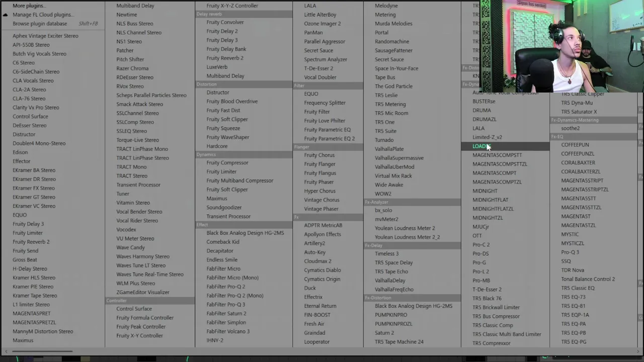
Task: Load SausageFattener
Action: (x=393, y=50)
